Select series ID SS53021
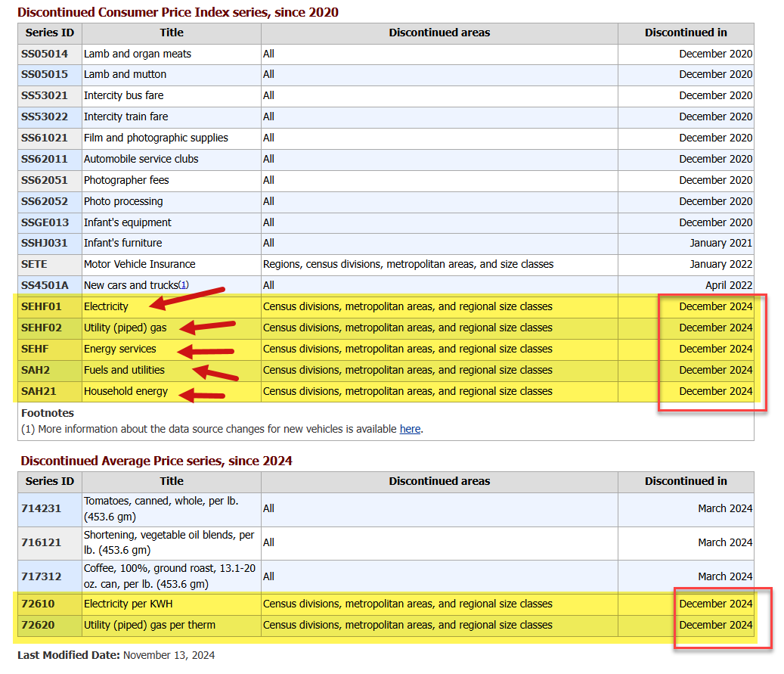This screenshot has width=784, height=674. pyautogui.click(x=44, y=95)
